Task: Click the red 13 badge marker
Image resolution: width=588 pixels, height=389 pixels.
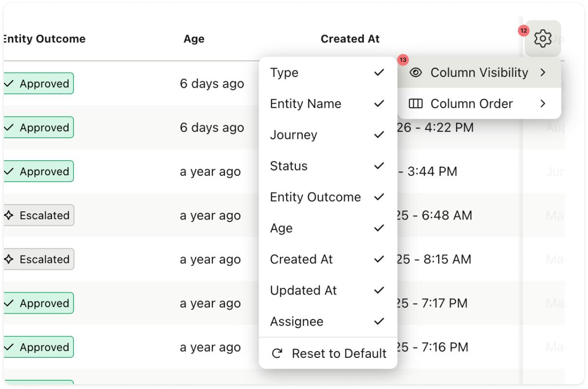Action: (403, 60)
